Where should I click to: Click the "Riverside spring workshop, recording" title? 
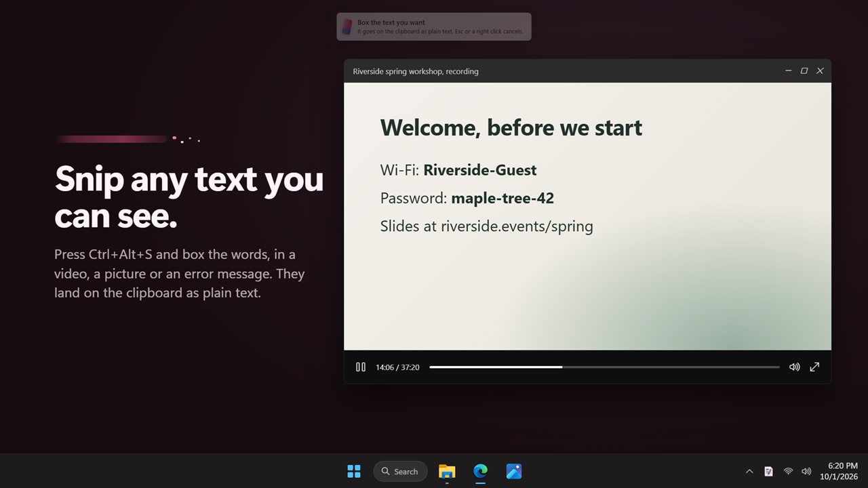coord(416,71)
